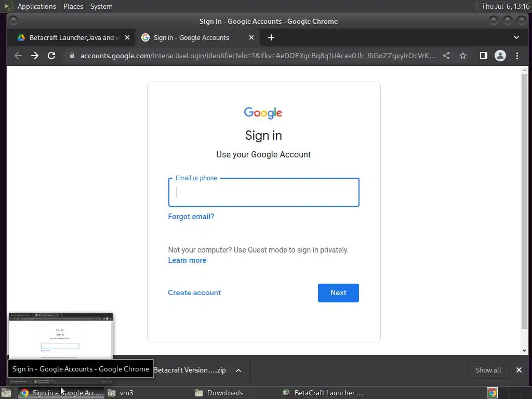Click the desktop logo beside Applications

coord(8,6)
